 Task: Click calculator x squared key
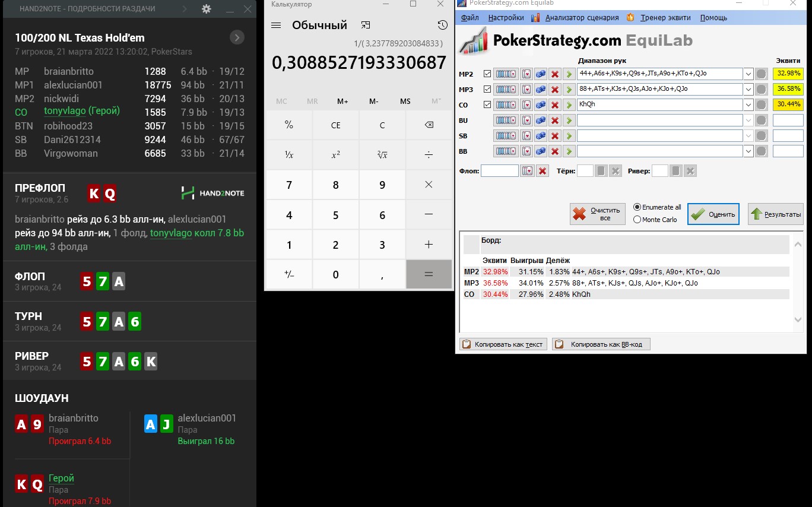pos(335,155)
